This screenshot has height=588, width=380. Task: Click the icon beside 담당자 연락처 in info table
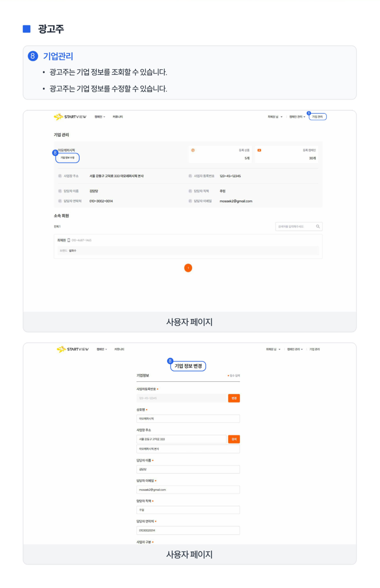(x=59, y=201)
